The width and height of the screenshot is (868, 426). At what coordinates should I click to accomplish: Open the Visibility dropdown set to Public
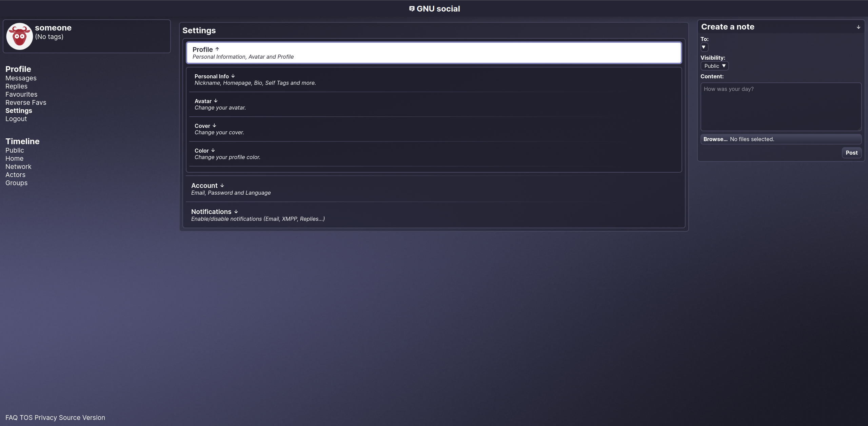click(x=714, y=66)
